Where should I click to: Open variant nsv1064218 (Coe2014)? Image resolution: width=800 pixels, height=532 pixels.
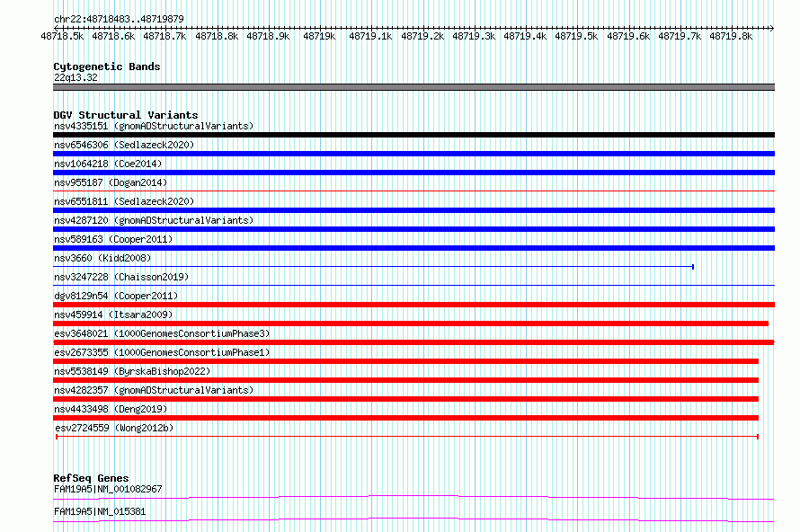(x=108, y=164)
